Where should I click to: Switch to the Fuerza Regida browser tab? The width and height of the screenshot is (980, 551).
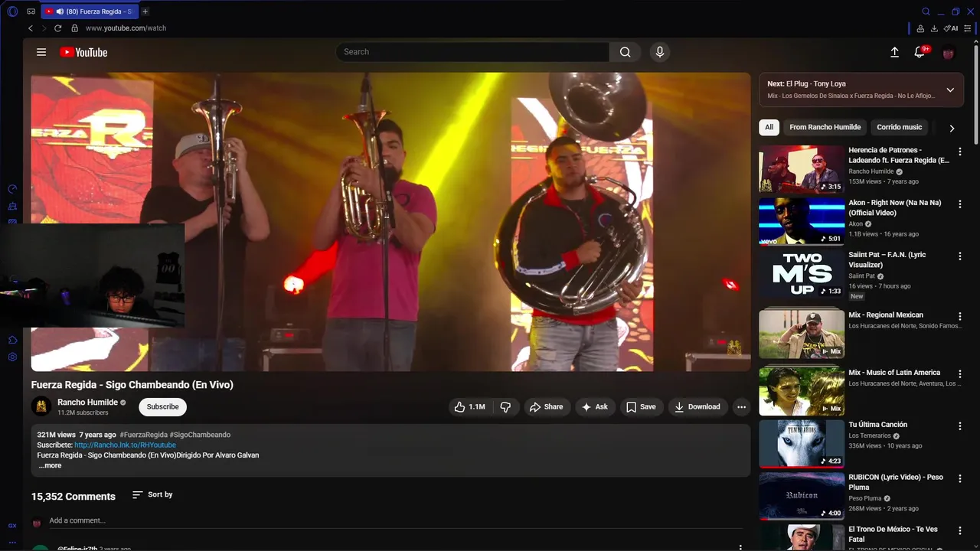pyautogui.click(x=89, y=11)
